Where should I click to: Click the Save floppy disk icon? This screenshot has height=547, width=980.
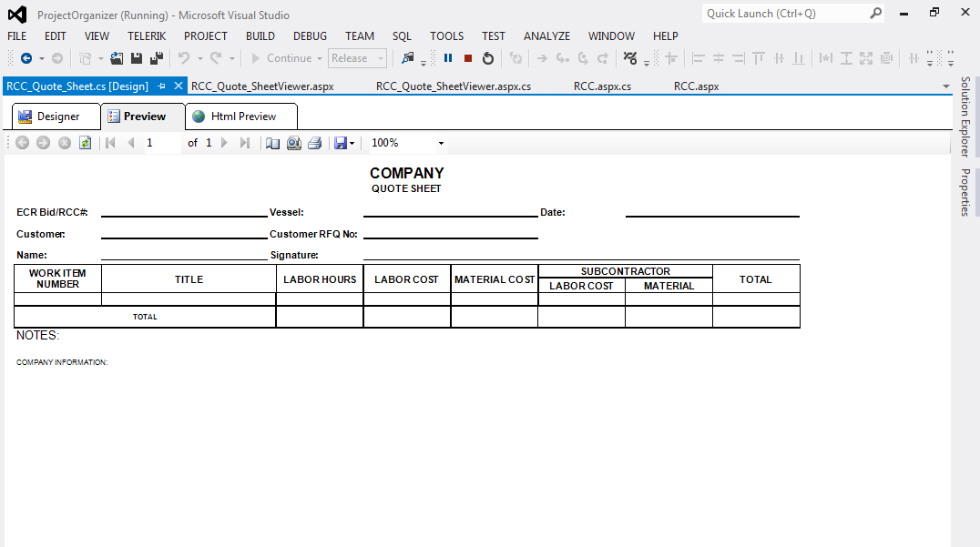[x=137, y=58]
